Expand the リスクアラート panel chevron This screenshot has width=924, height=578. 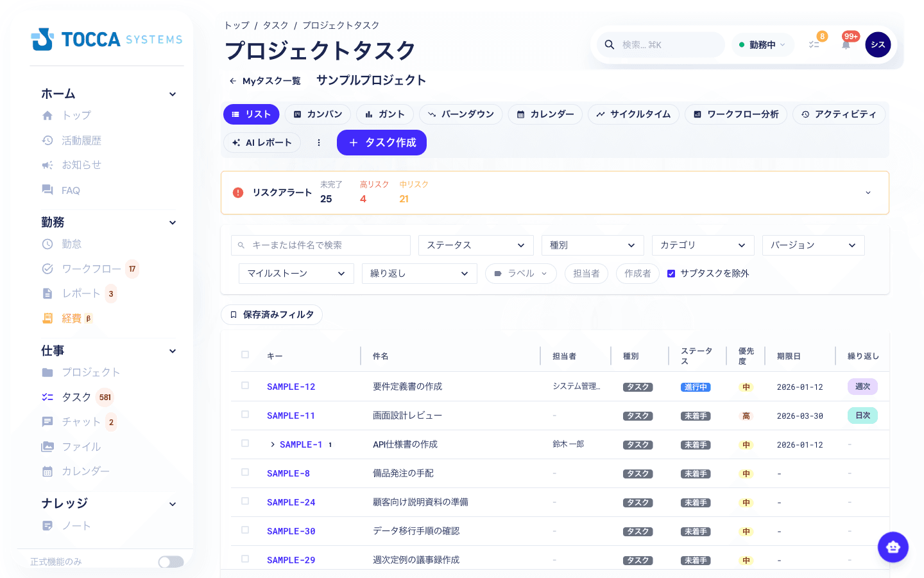click(x=868, y=193)
